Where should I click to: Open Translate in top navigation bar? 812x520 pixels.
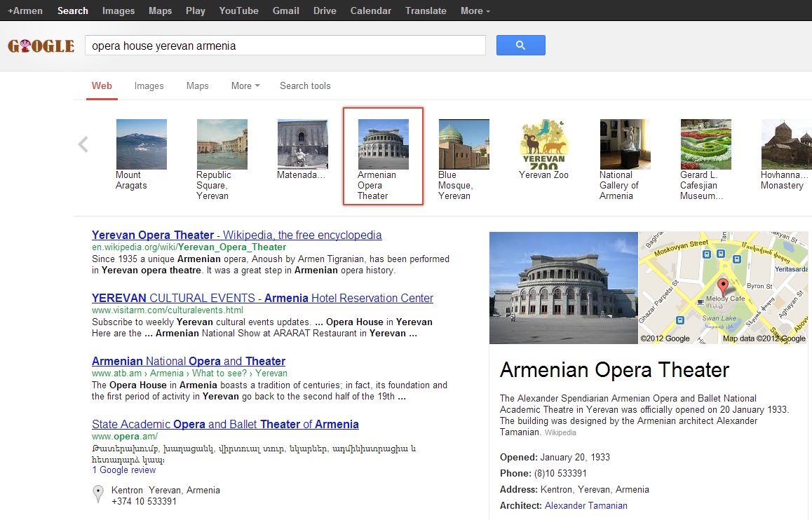point(426,11)
